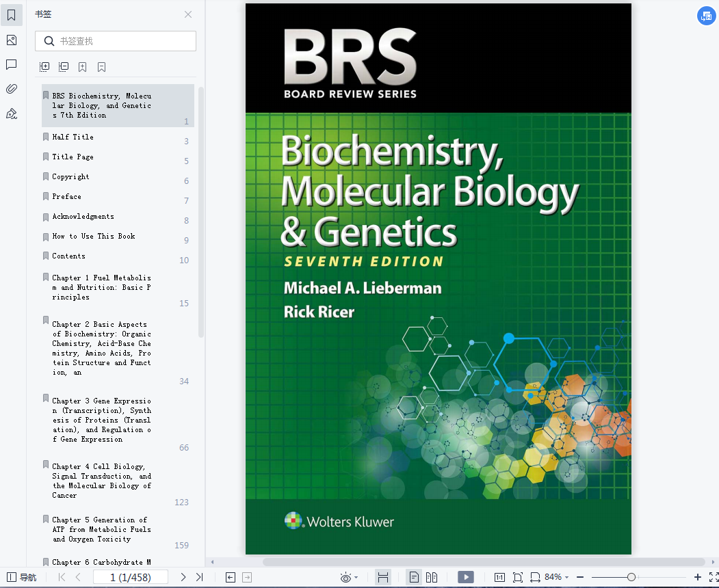
Task: Select 'Chapter 4 Cell Biology' bookmark
Action: click(101, 481)
